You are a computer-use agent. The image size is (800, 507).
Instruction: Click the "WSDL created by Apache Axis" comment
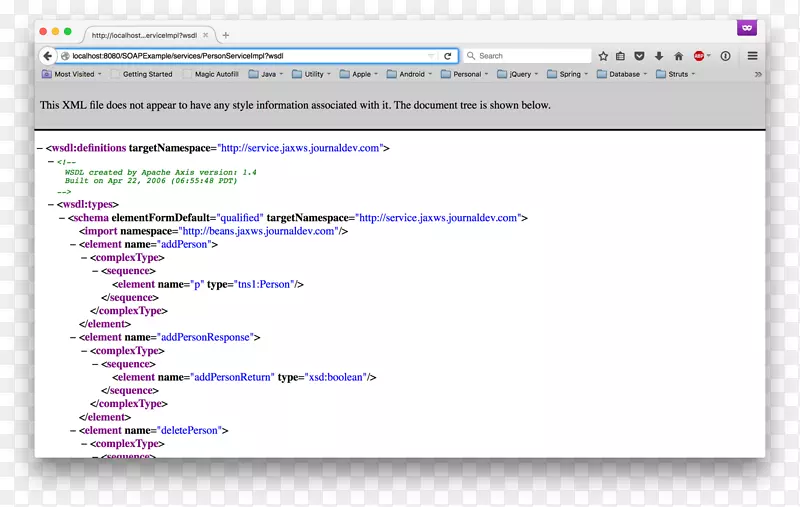click(160, 172)
